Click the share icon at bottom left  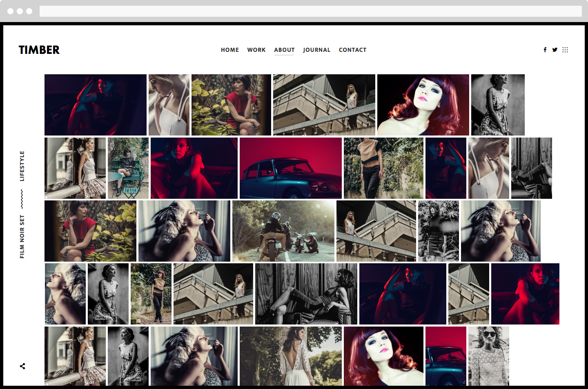[22, 366]
